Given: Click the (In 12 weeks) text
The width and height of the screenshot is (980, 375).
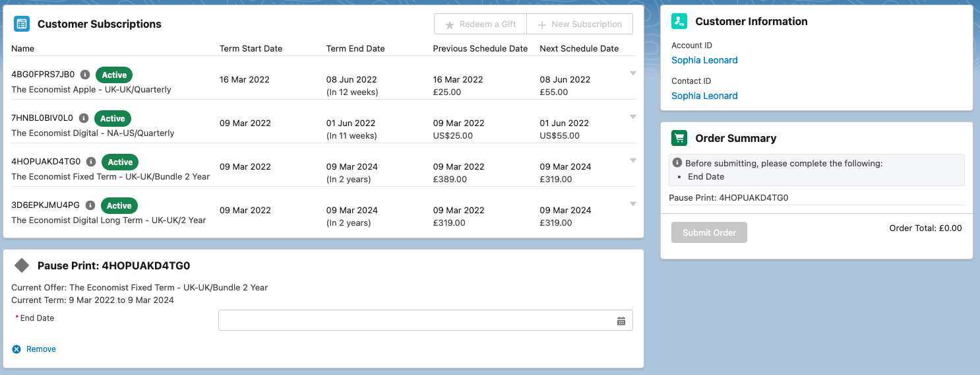Looking at the screenshot, I should pyautogui.click(x=352, y=92).
